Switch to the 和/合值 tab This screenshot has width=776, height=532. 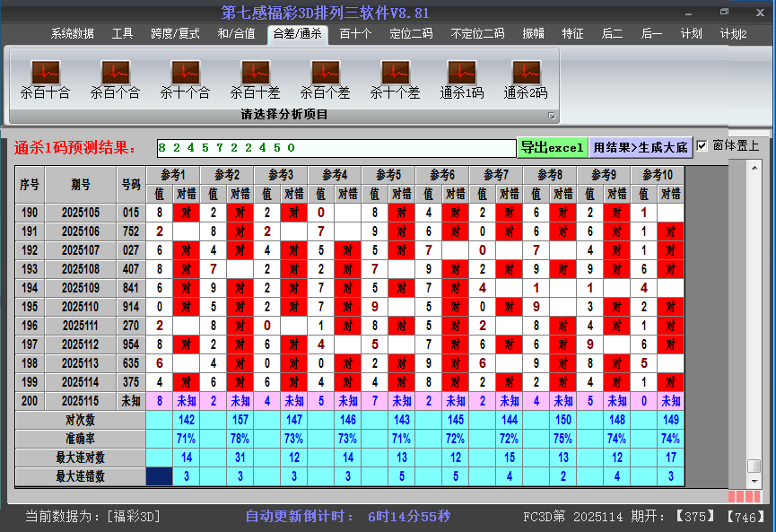point(236,34)
